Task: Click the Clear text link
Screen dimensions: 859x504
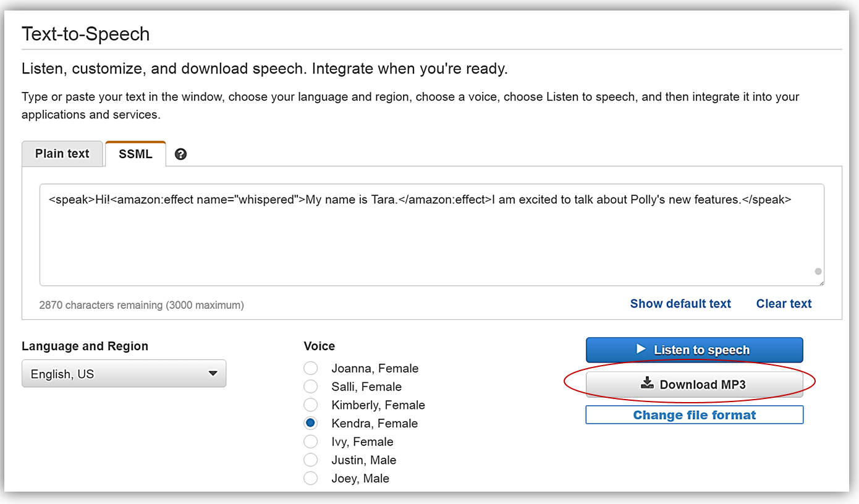Action: (784, 304)
